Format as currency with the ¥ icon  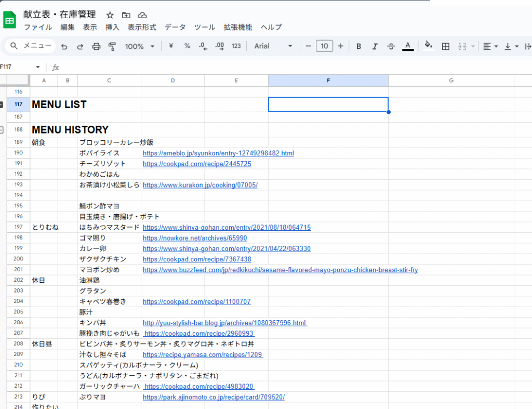coord(171,46)
